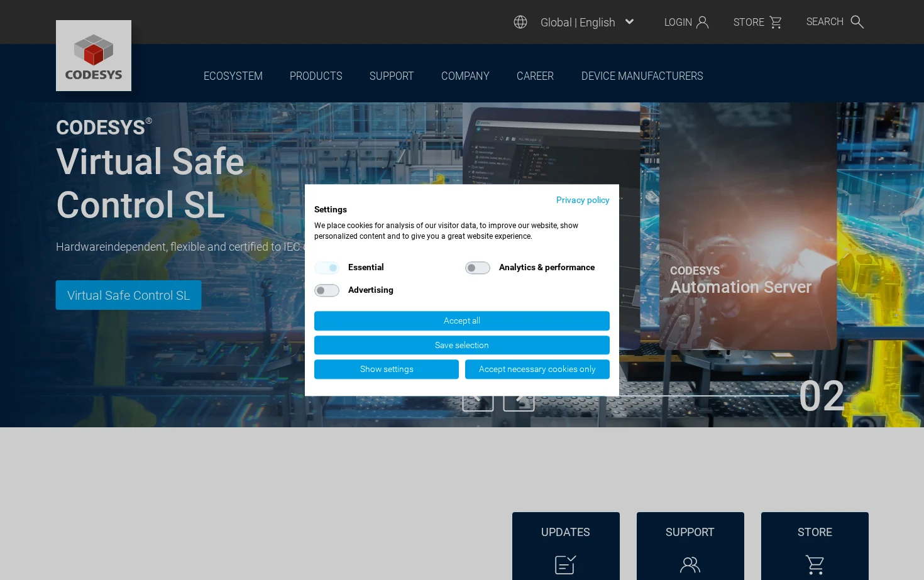Click the Updates checklist icon

(x=566, y=564)
